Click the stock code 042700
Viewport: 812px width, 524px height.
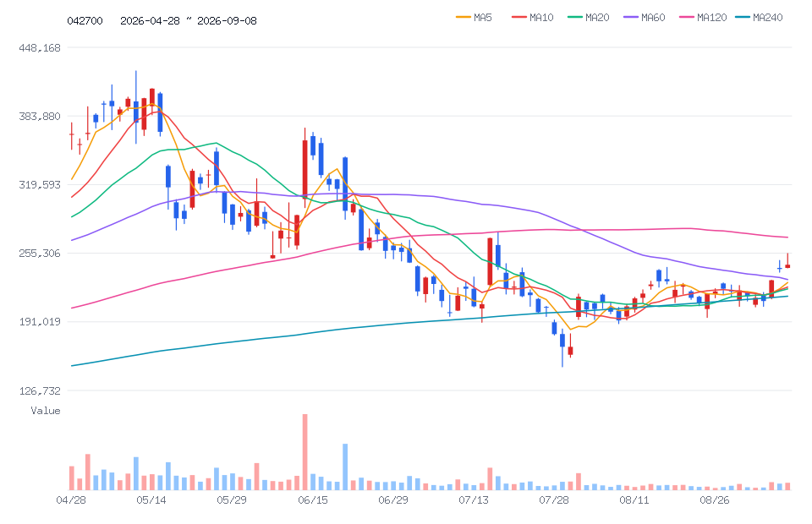click(x=85, y=20)
